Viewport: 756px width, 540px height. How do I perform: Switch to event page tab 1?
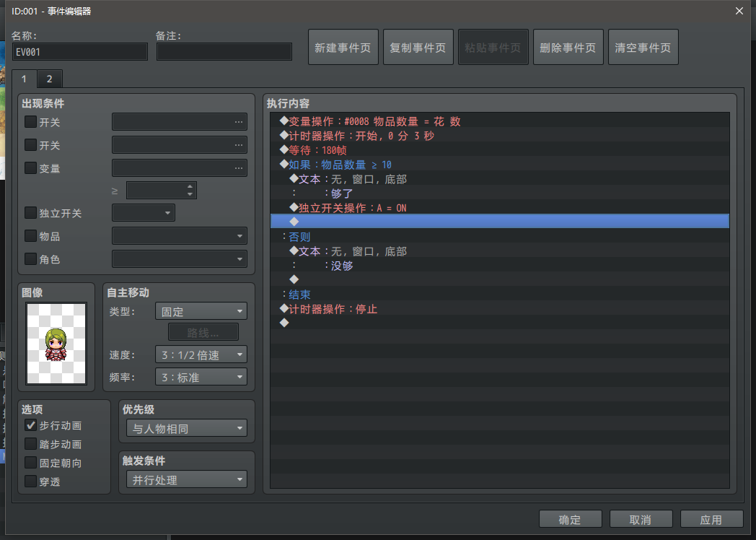coord(24,79)
